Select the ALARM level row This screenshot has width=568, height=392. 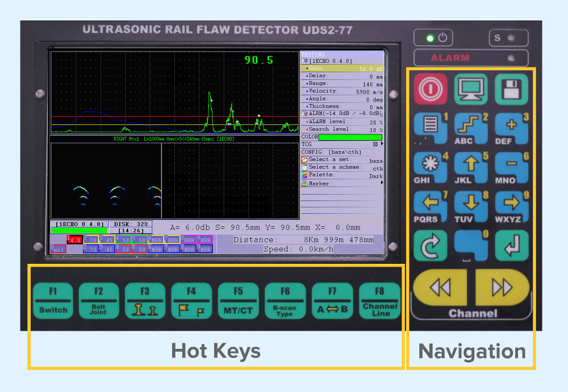pyautogui.click(x=342, y=121)
